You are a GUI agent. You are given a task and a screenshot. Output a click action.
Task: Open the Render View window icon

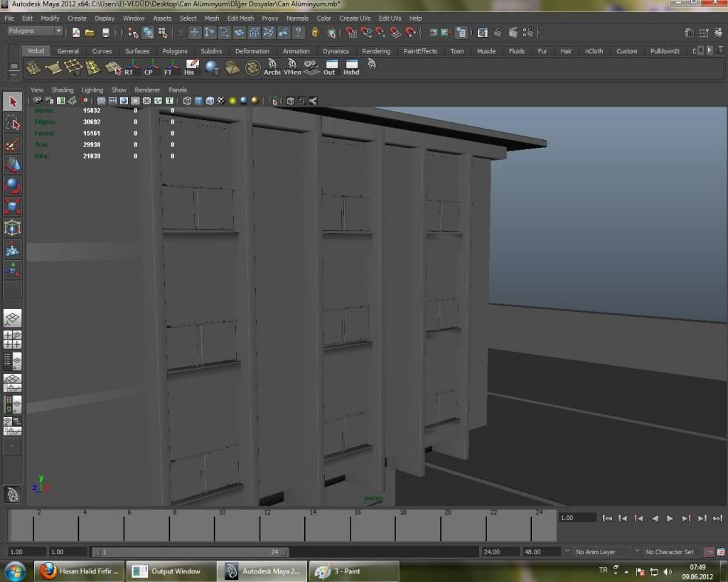[x=483, y=32]
